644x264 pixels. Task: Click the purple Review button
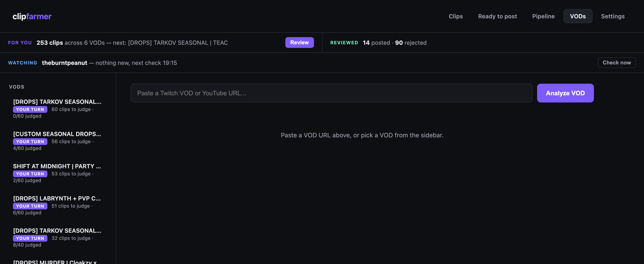(x=299, y=42)
